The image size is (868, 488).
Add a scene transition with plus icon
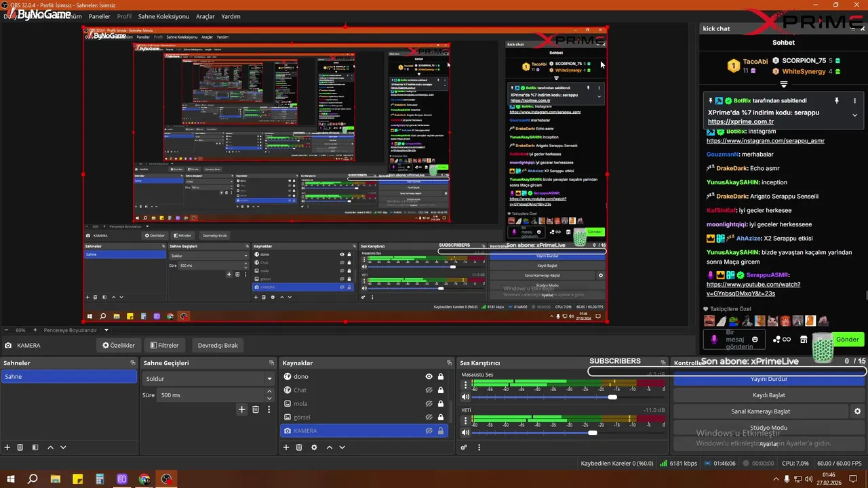click(241, 409)
